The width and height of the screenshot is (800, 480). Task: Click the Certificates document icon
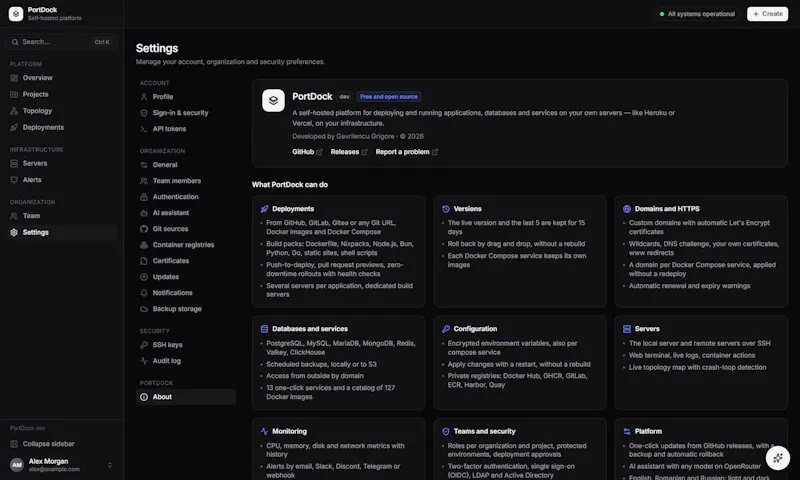[144, 261]
